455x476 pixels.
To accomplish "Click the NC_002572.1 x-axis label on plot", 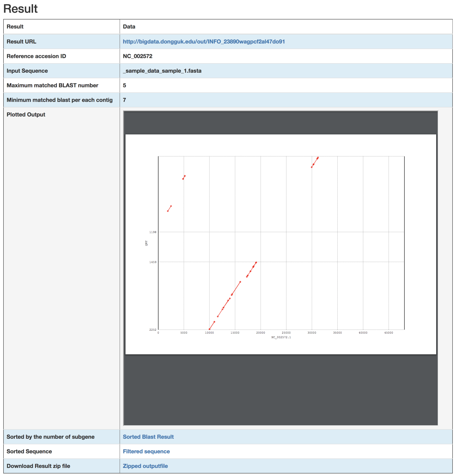I will [281, 337].
